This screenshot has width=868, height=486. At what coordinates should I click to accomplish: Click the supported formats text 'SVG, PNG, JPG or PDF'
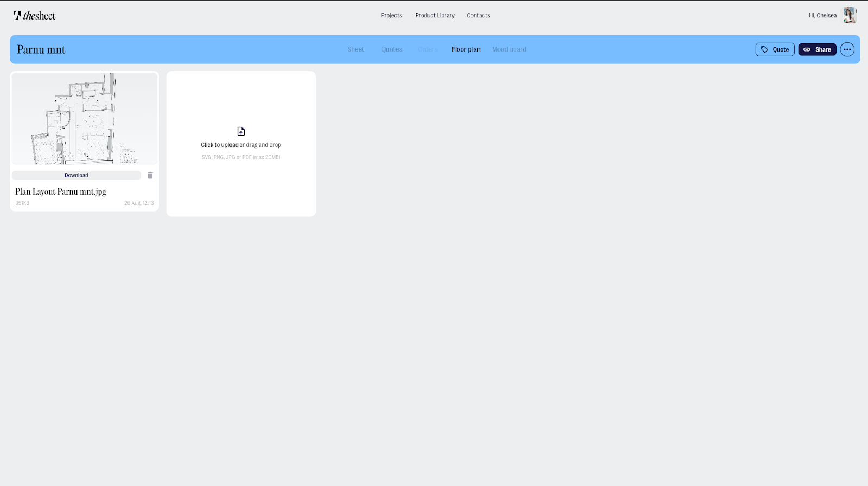pos(241,157)
